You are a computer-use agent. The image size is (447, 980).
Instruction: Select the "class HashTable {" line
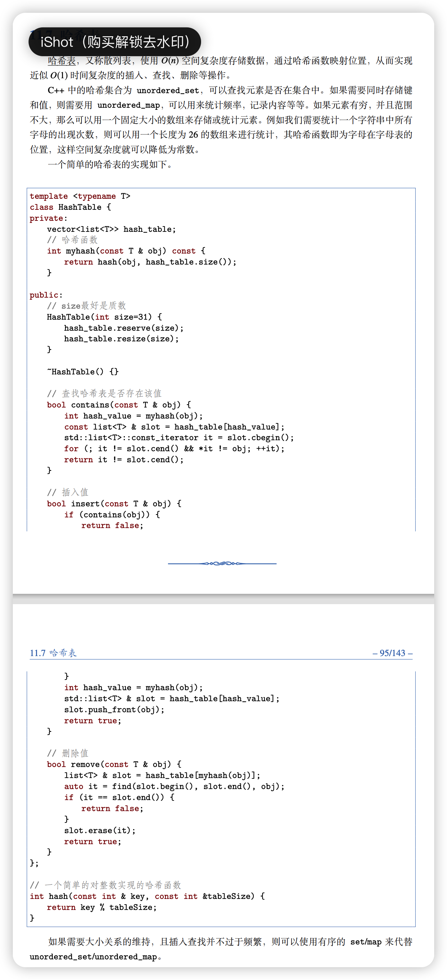click(x=70, y=207)
